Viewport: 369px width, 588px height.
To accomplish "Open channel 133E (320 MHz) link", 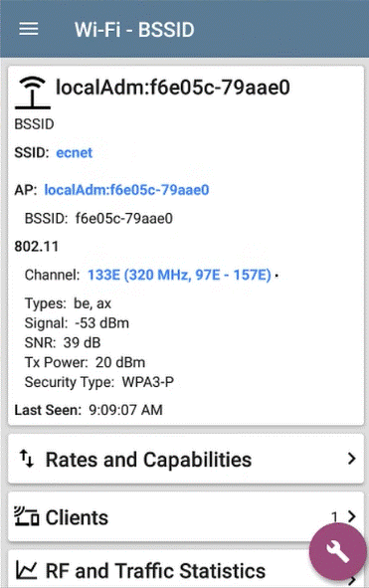I will (x=179, y=275).
